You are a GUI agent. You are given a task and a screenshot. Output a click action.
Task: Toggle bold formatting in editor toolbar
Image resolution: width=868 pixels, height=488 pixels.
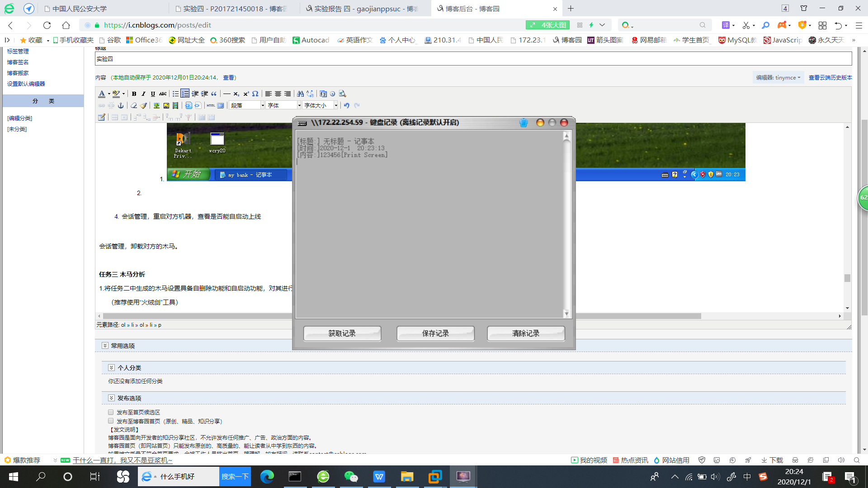point(134,94)
